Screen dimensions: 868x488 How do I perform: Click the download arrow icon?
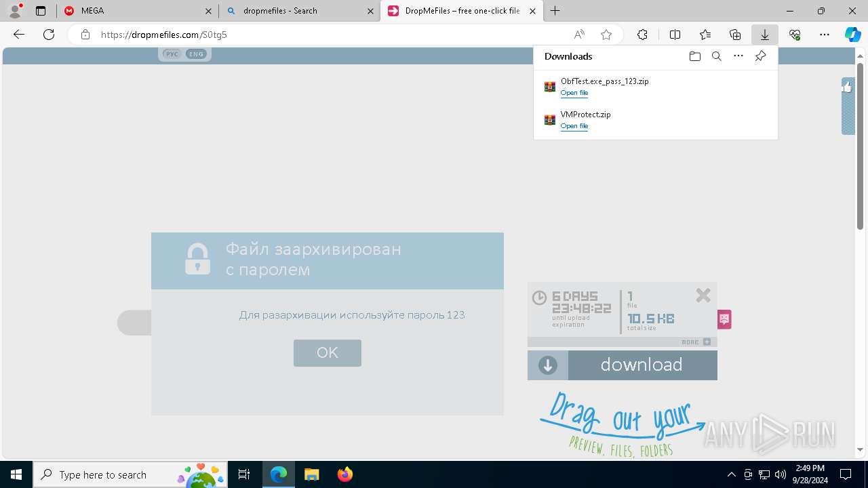coord(548,365)
